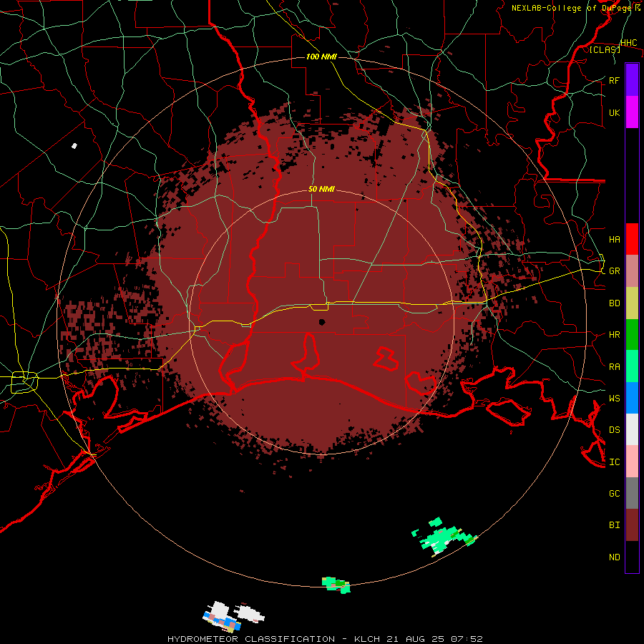Click the 'ND' legend label
The width and height of the screenshot is (644, 644).
(614, 557)
